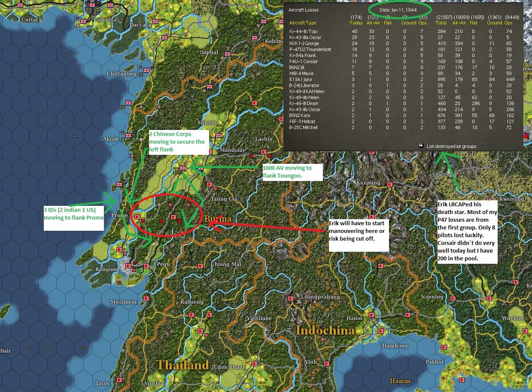Click the Total column header
532x392 pixels.
[441, 23]
